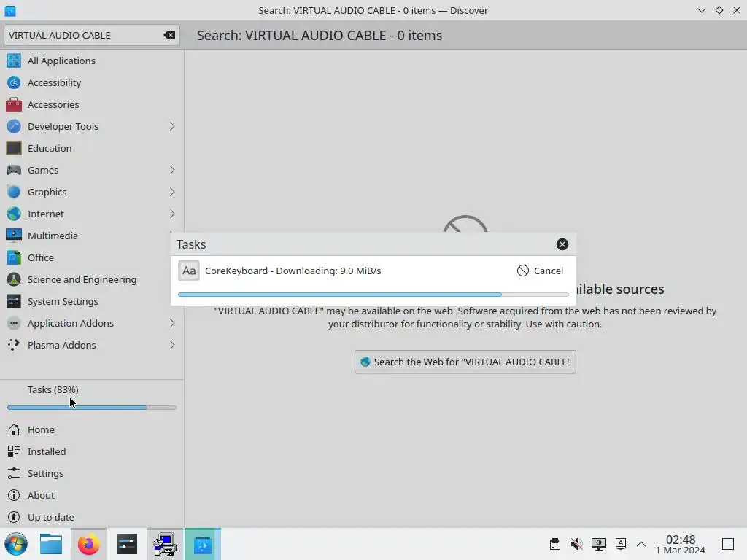The height and width of the screenshot is (560, 747).
Task: Go to the Home page label
Action: [41, 429]
